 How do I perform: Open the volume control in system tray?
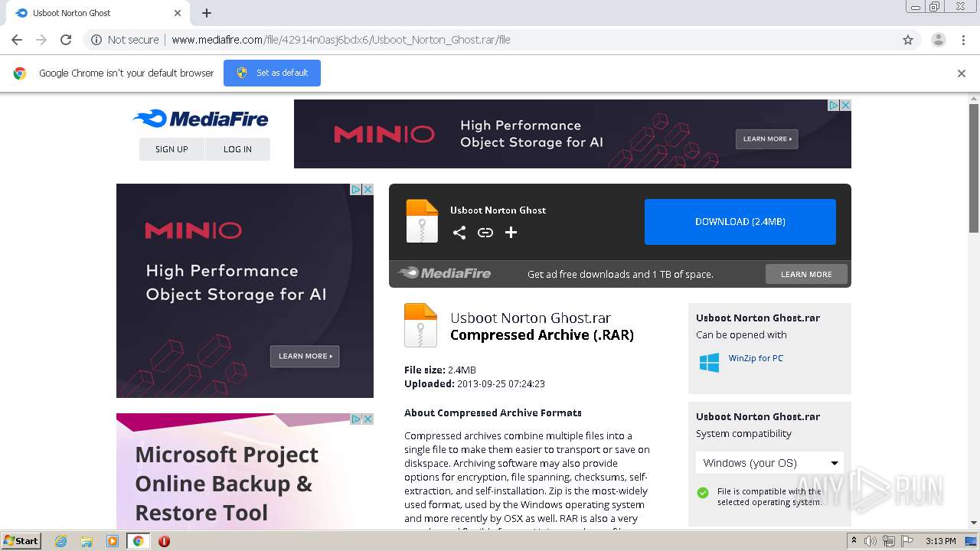pos(871,541)
